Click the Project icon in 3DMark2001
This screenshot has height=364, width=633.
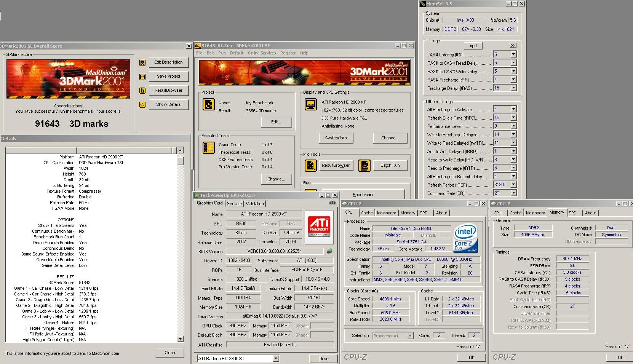pyautogui.click(x=209, y=104)
